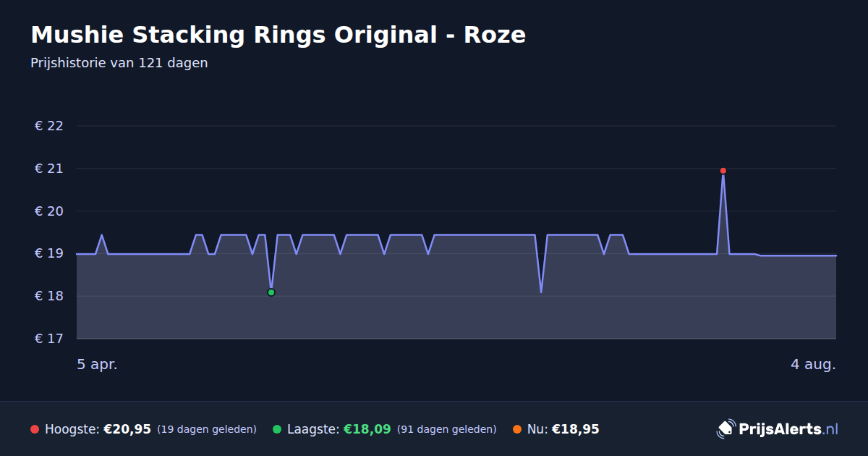Open the PrijsAlerts.nl brand link

point(778,429)
